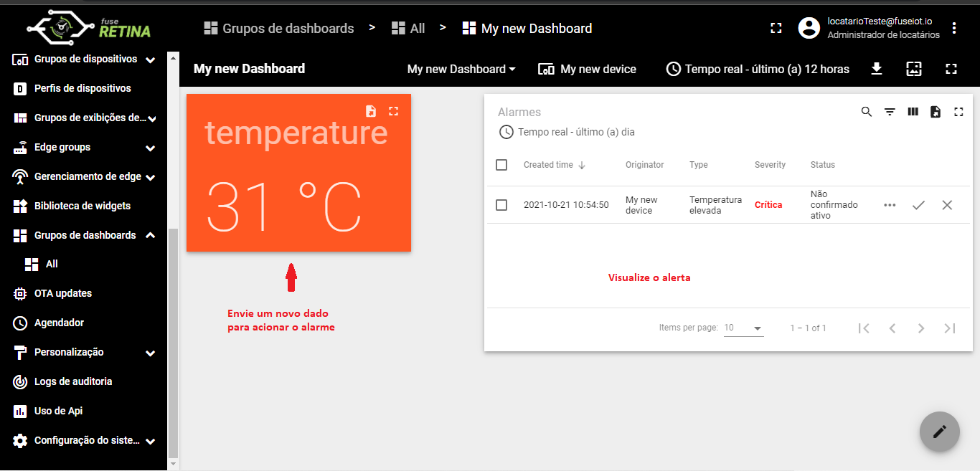
Task: Open Items per page dropdown
Action: point(743,328)
